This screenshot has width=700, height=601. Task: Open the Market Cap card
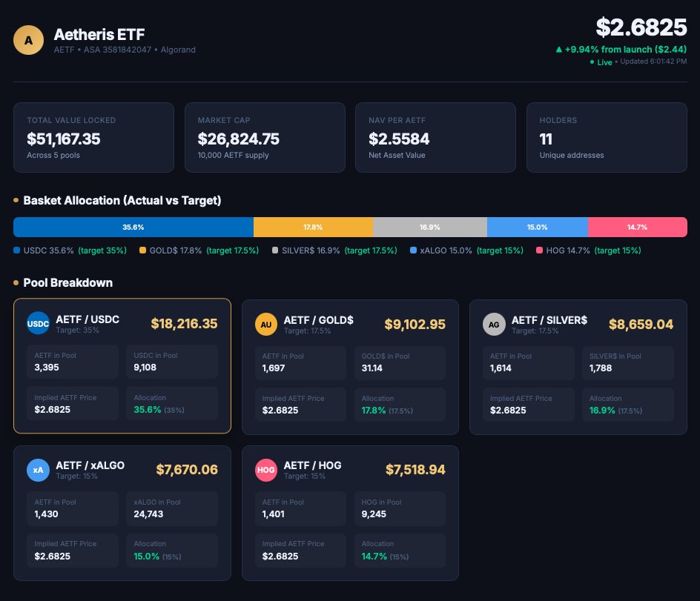coord(265,137)
